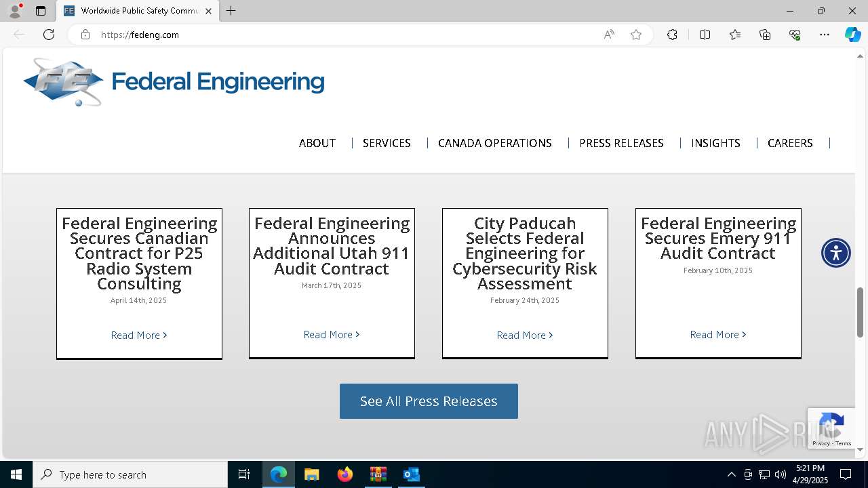This screenshot has width=868, height=488.
Task: Open Browser essentials icon
Action: click(x=795, y=35)
